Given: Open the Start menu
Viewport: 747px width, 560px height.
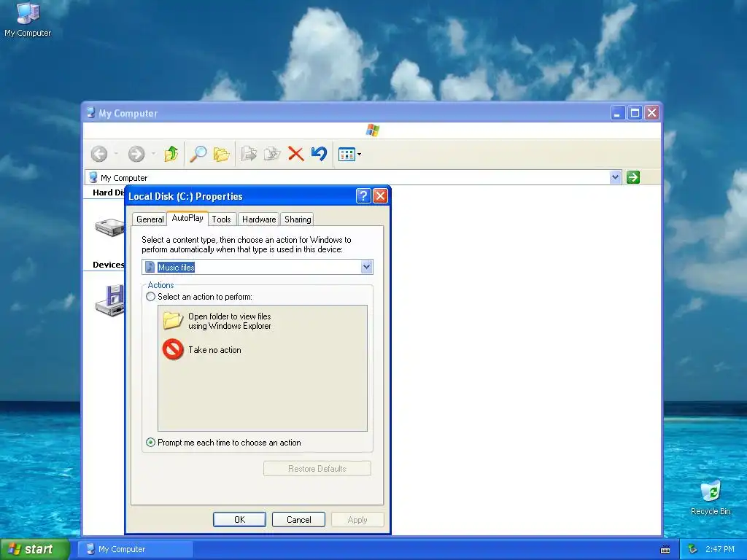Looking at the screenshot, I should coord(35,549).
